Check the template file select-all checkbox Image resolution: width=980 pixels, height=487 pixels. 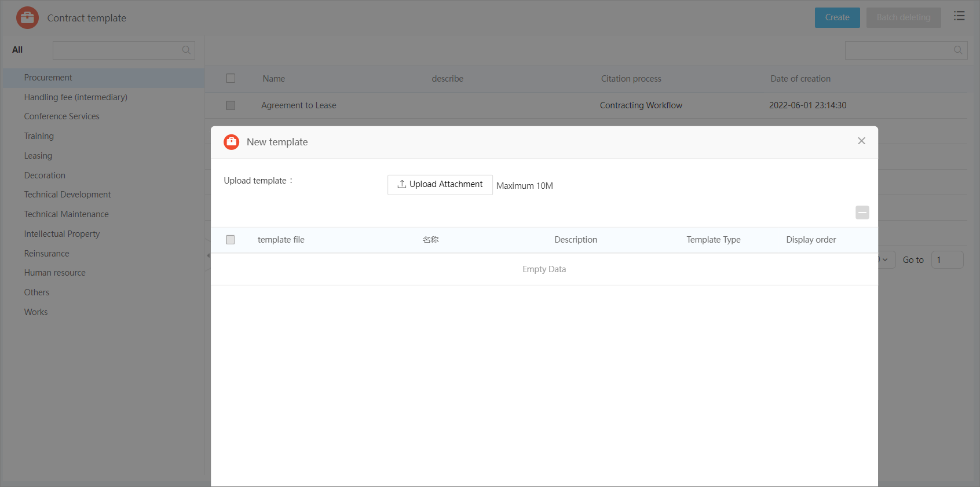click(230, 240)
